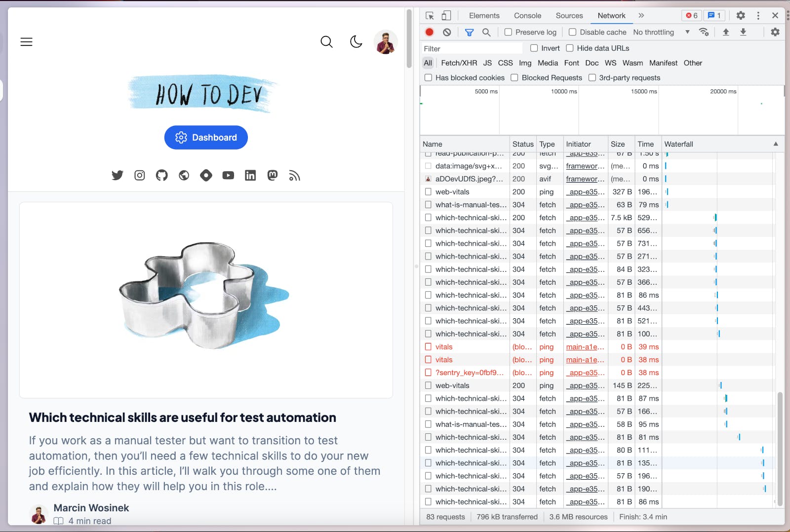790x532 pixels.
Task: Filter requests by Fetch/XHR type
Action: tap(459, 63)
